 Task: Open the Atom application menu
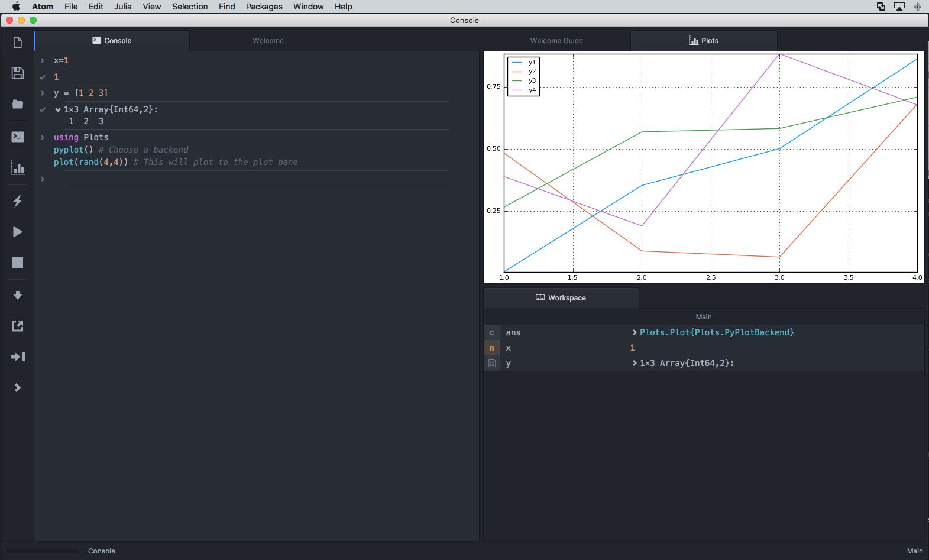43,7
